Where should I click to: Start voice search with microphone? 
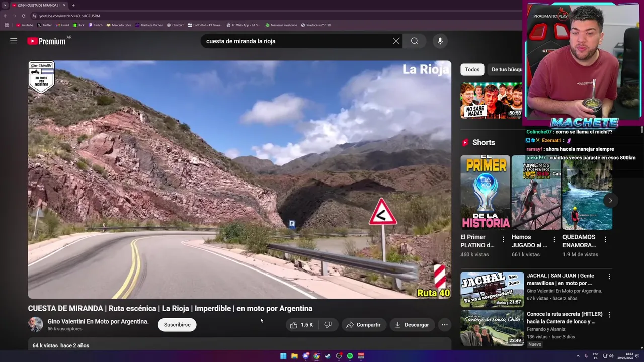pos(440,41)
